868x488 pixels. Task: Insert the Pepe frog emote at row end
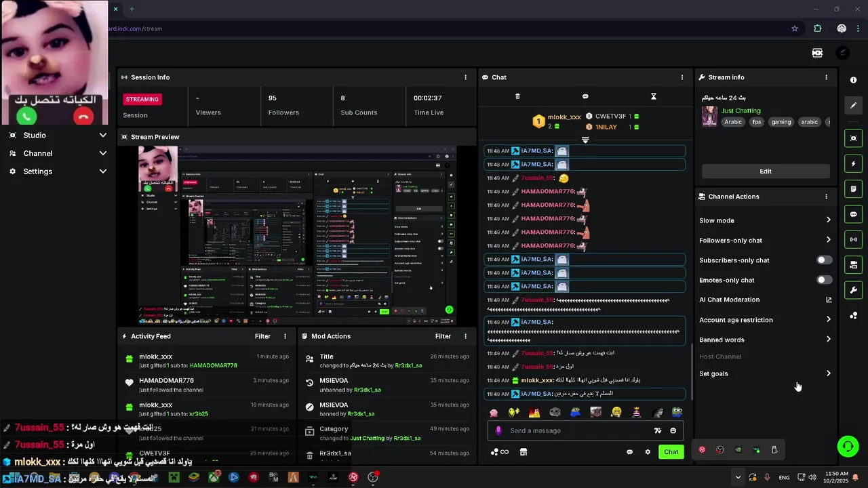677,412
